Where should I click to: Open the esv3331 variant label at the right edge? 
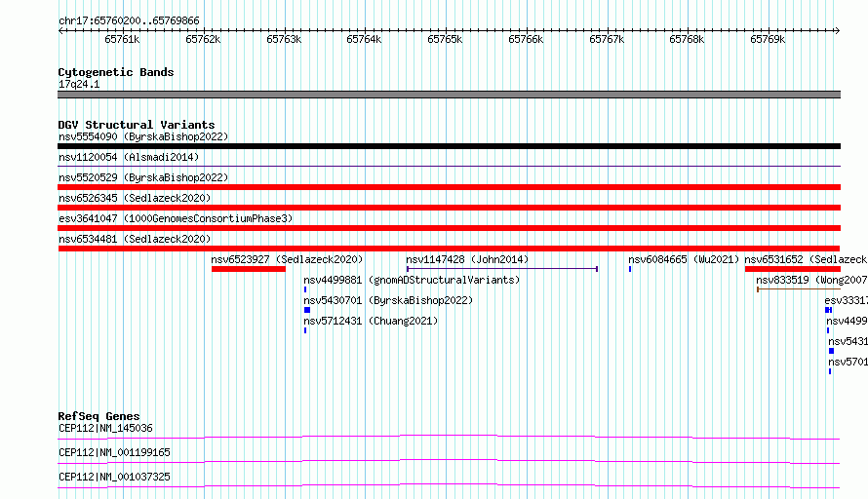846,300
